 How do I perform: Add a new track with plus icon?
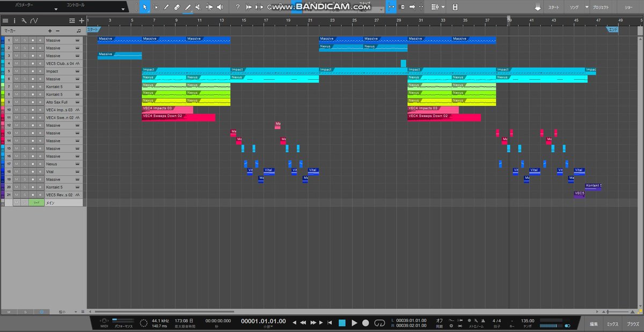pos(81,20)
